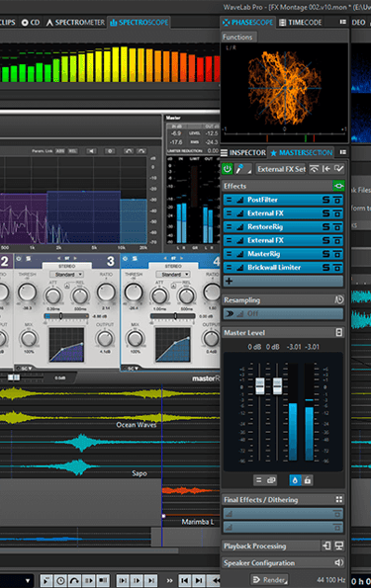The width and height of the screenshot is (371, 588).
Task: Click the arrow-to-bar reset icon in Master Section
Action: (326, 169)
